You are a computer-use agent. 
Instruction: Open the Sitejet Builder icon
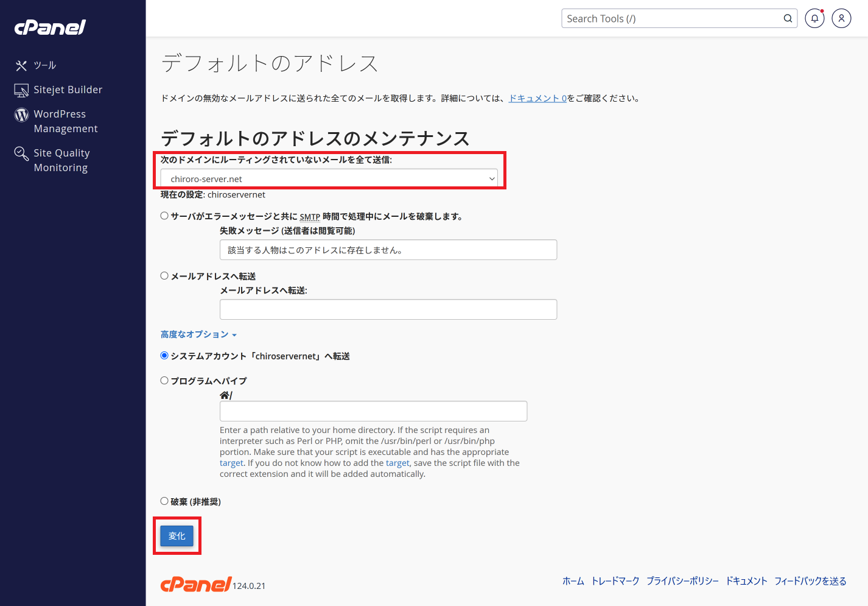point(21,90)
